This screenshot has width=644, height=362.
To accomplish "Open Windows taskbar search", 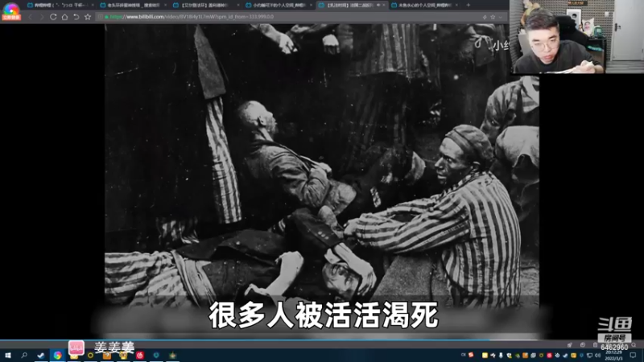I will [x=24, y=355].
